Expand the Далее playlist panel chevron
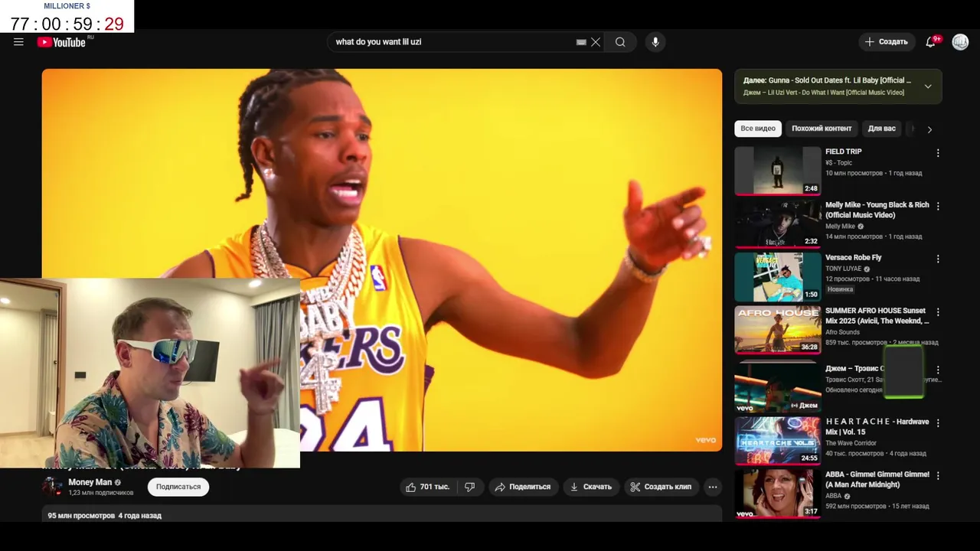The image size is (980, 551). click(x=928, y=86)
